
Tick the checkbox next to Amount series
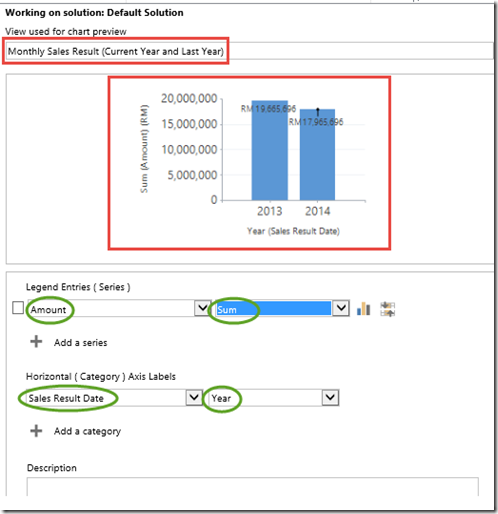pyautogui.click(x=18, y=308)
